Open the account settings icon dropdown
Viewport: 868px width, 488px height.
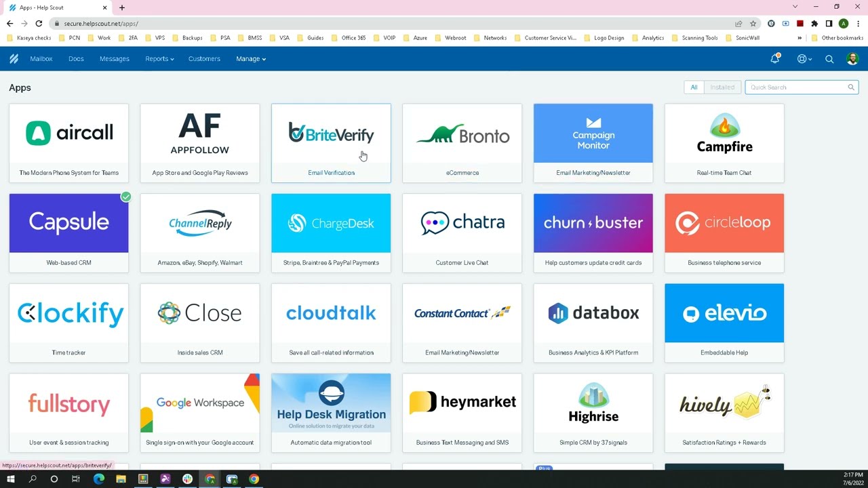tap(804, 59)
